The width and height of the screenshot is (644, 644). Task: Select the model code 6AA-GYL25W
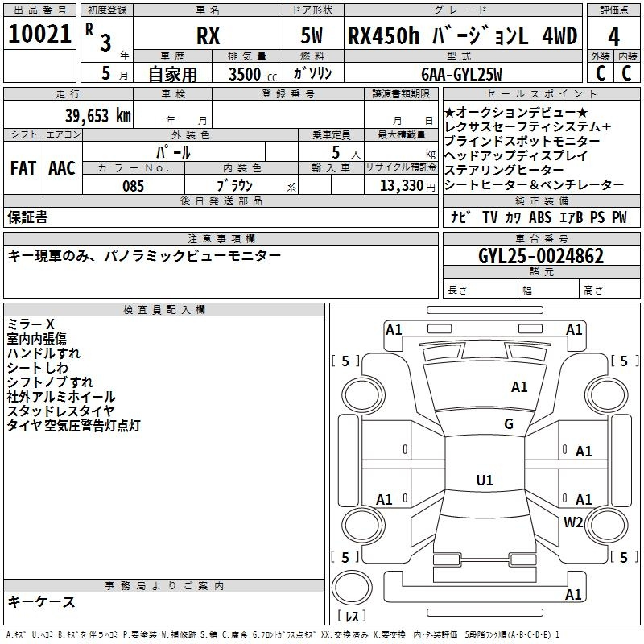461,74
